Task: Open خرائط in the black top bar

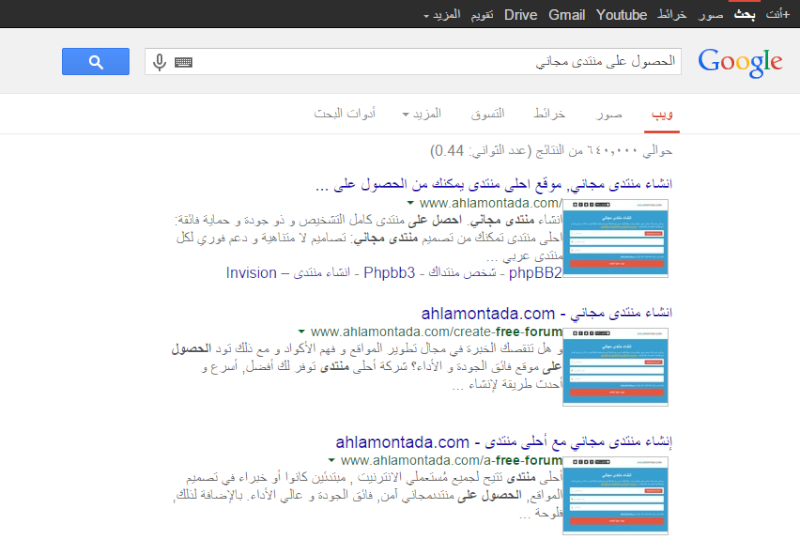Action: click(x=672, y=15)
